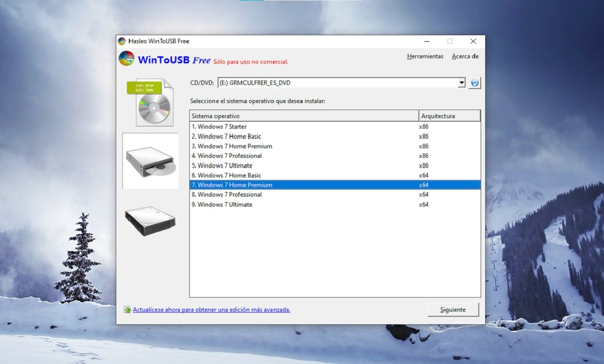Viewport: 604px width, 364px height.
Task: Select the hard disk source icon
Action: pyautogui.click(x=150, y=220)
